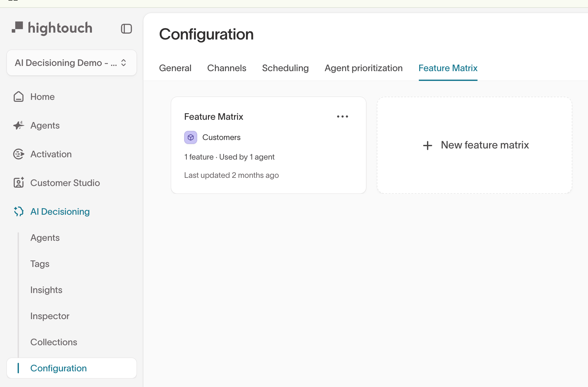Click 'Last updated 2 months ago' text
588x387 pixels.
point(231,175)
